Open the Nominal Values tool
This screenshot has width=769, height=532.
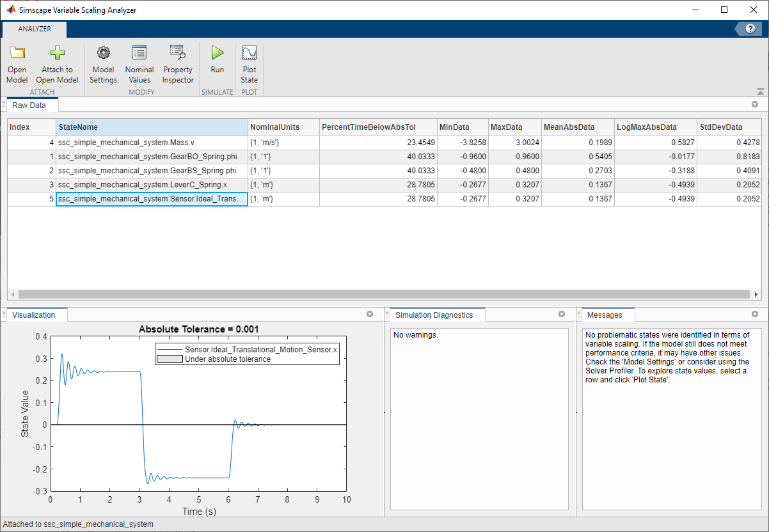(x=139, y=64)
